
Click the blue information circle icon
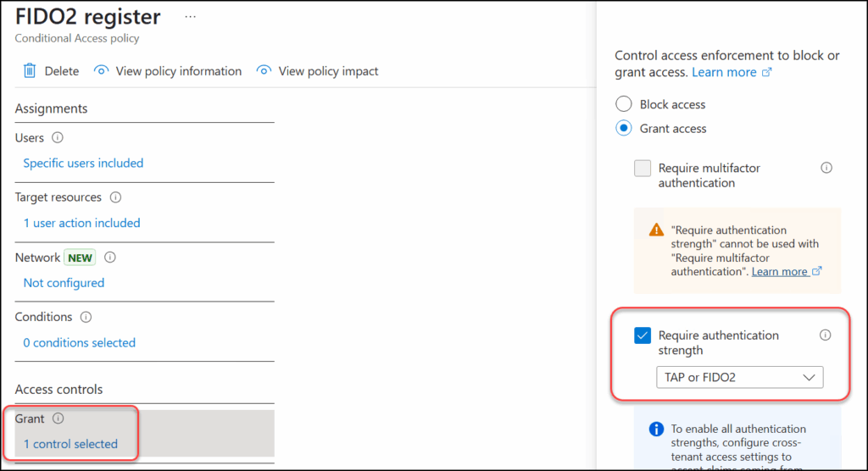click(x=656, y=429)
